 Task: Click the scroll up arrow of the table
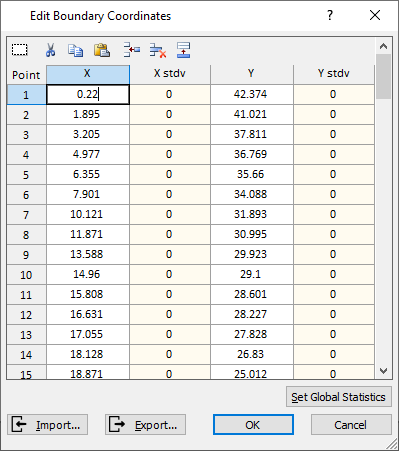pos(383,46)
